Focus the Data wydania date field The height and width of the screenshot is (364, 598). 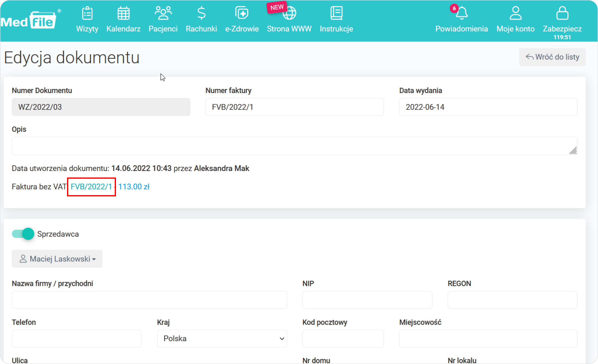pos(488,107)
